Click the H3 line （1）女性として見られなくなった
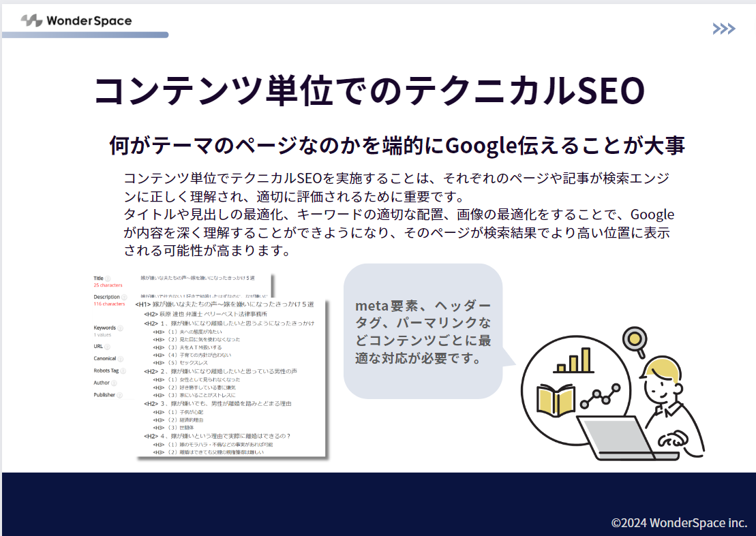 click(196, 379)
